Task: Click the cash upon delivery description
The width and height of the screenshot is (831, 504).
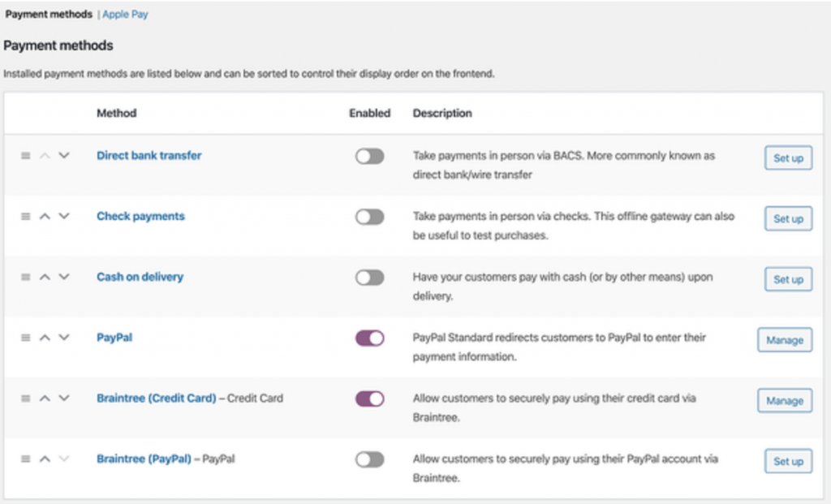Action: point(563,286)
